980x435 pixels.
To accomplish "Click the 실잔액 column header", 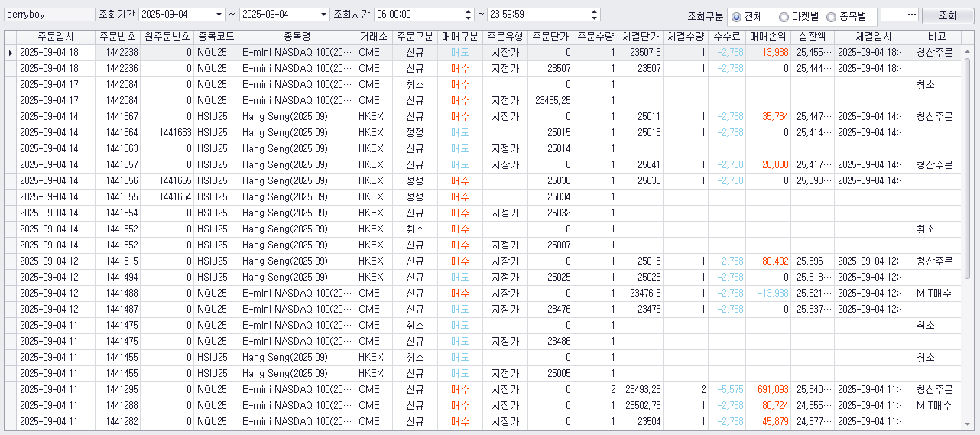I will click(813, 37).
